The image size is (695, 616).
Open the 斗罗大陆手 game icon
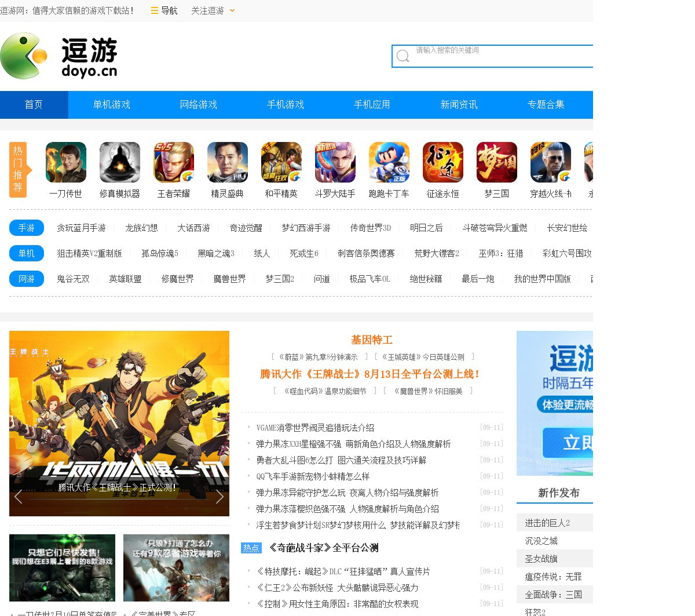(x=335, y=162)
